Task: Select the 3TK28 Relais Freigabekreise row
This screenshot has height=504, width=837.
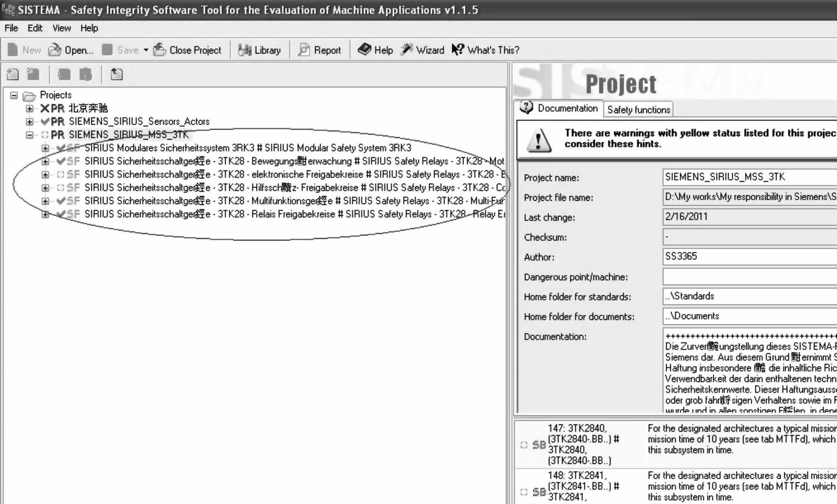Action: pyautogui.click(x=294, y=214)
